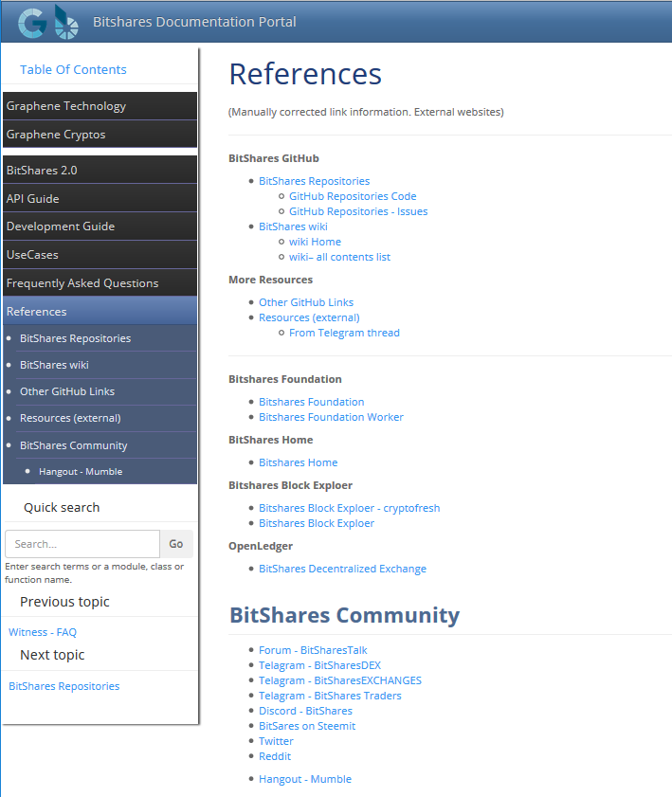The width and height of the screenshot is (672, 797).
Task: Open Bitshares Documentation Portal header title
Action: pyautogui.click(x=194, y=22)
